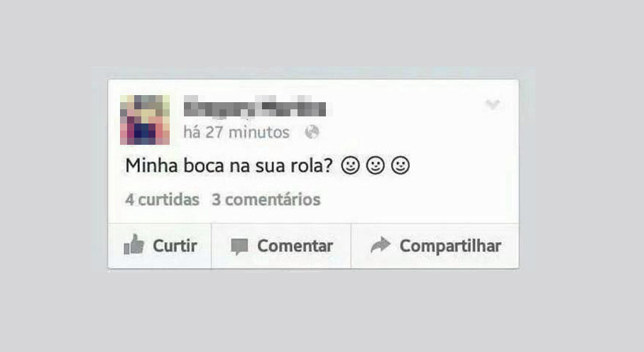Viewport: 644px width, 352px height.
Task: Open the blurred author name link
Action: 255,106
